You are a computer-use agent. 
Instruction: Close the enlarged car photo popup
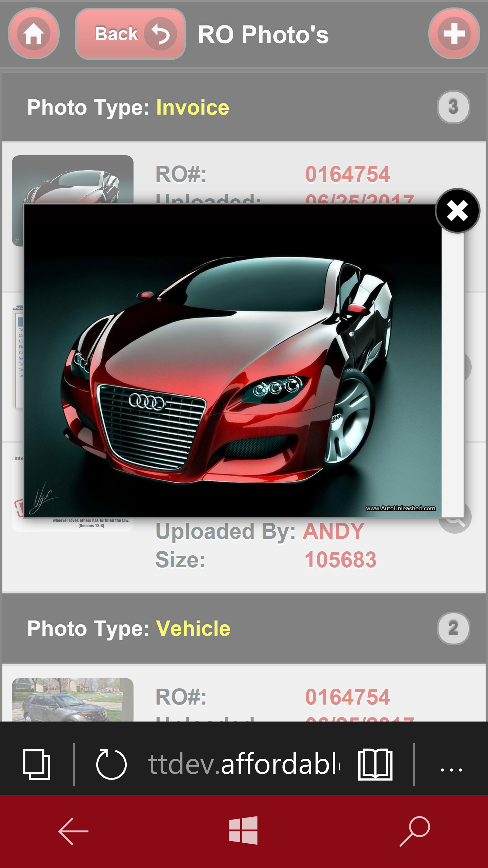pyautogui.click(x=457, y=211)
